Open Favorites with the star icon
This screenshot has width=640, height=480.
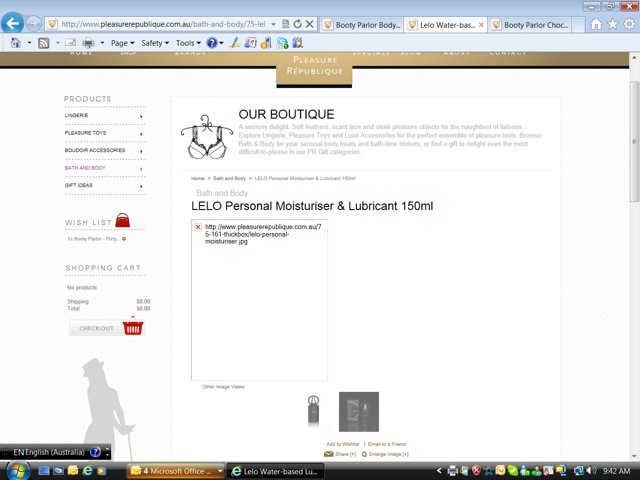coord(613,24)
